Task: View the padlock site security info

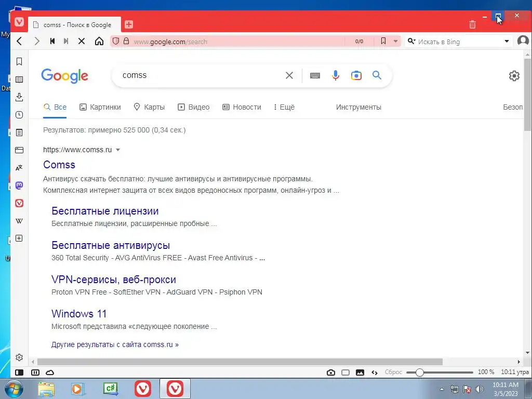Action: coord(126,41)
